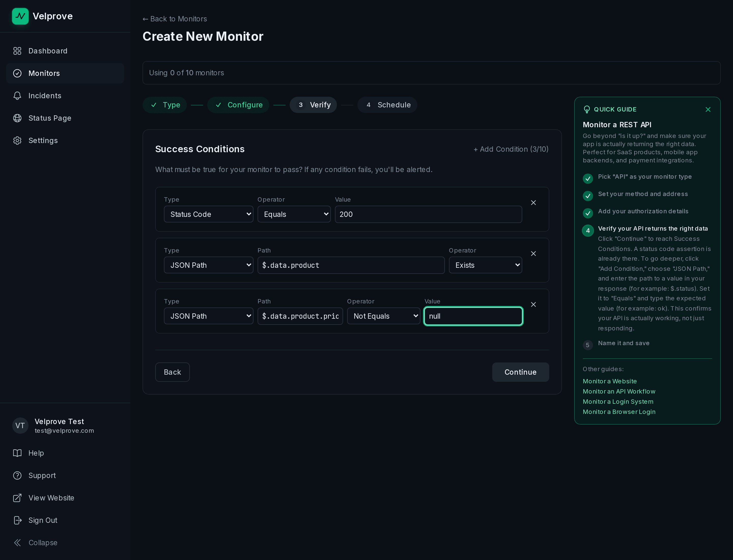
Task: Jump to the Configure step
Action: click(238, 105)
